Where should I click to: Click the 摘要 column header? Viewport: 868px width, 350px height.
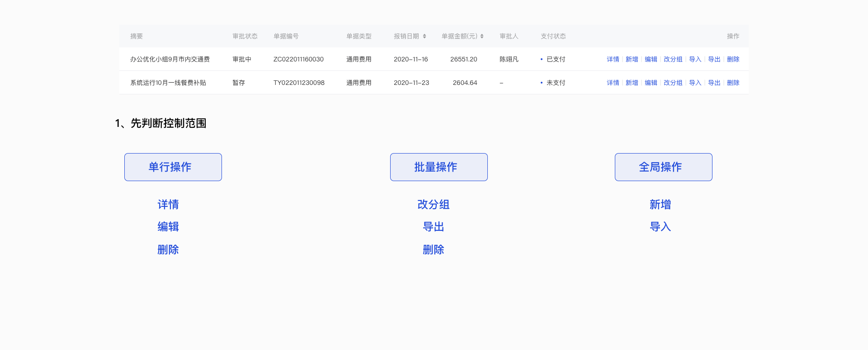137,36
